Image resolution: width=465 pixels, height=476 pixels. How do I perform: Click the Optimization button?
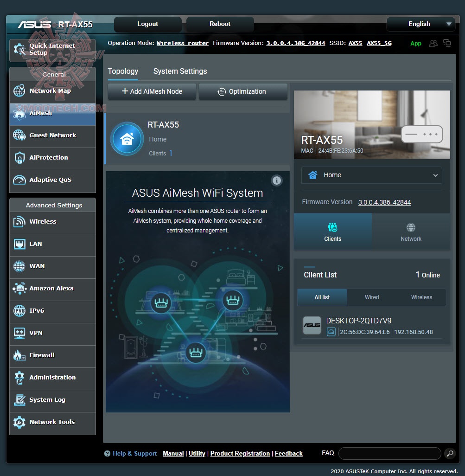243,91
